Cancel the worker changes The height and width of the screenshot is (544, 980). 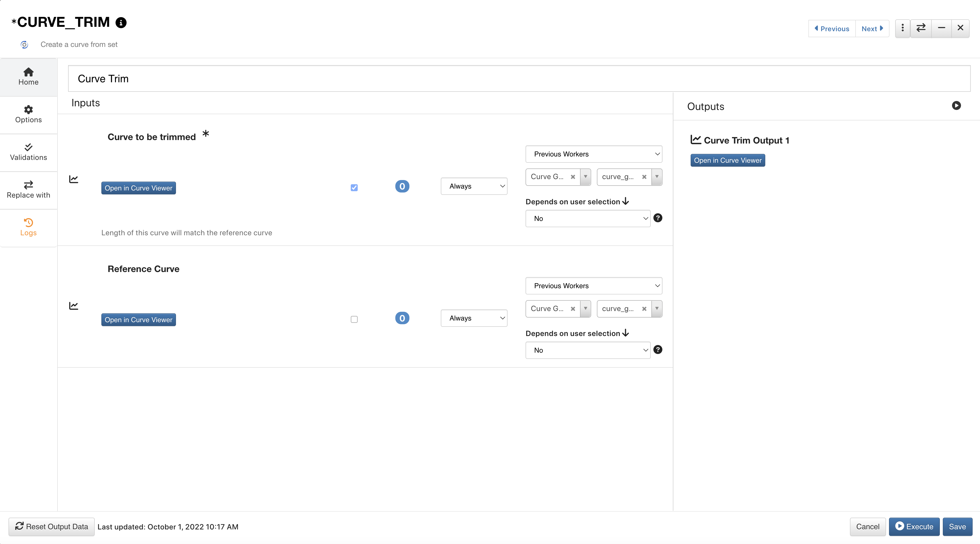[x=867, y=526]
